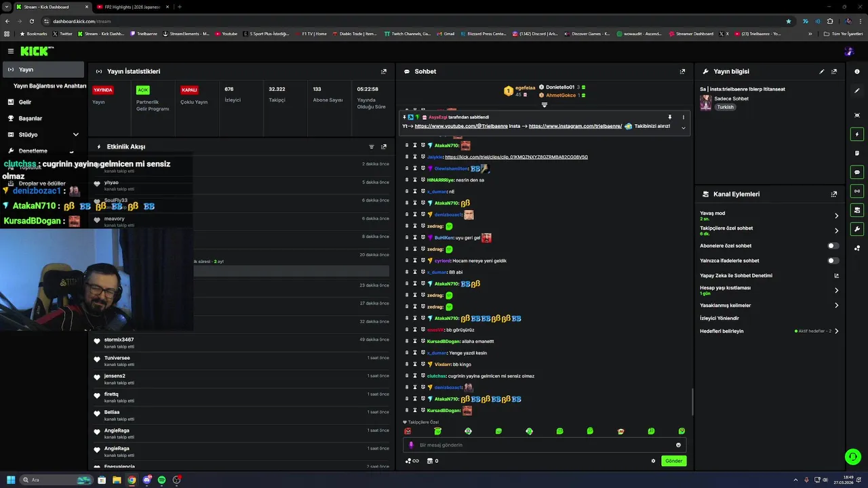Click the stream category thumbnail in Yayın bilgisi
Image resolution: width=868 pixels, height=488 pixels.
pos(705,102)
